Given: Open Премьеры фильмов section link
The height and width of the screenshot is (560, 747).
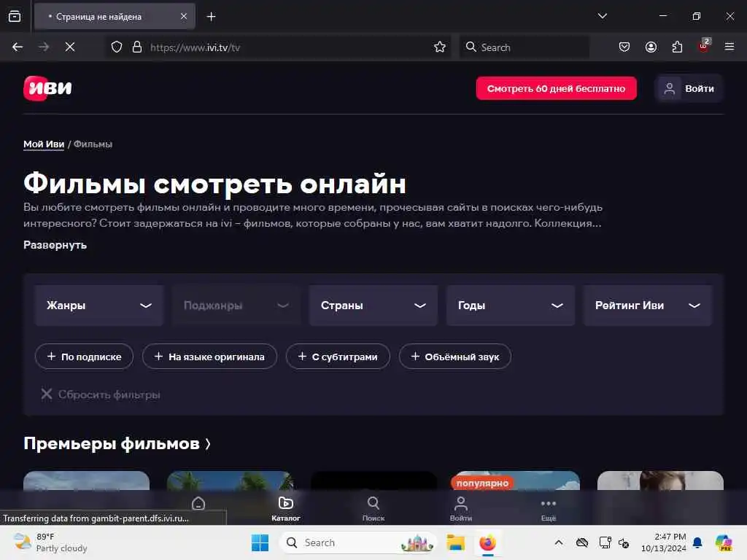Looking at the screenshot, I should (x=117, y=444).
